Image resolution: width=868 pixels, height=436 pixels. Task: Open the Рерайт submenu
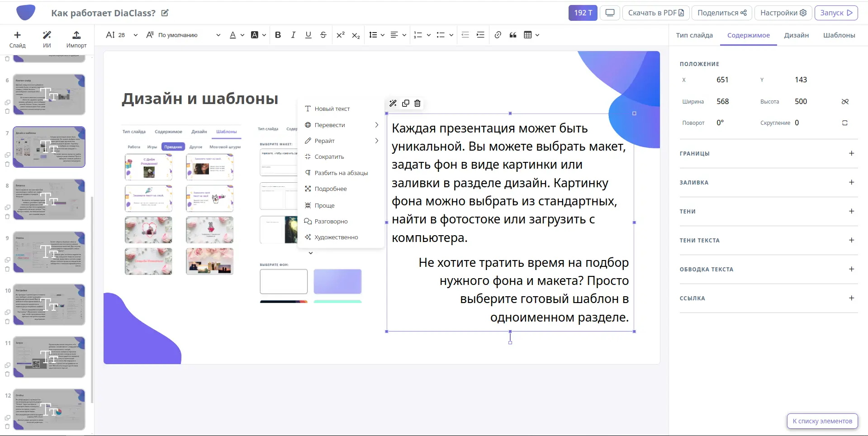pos(341,141)
